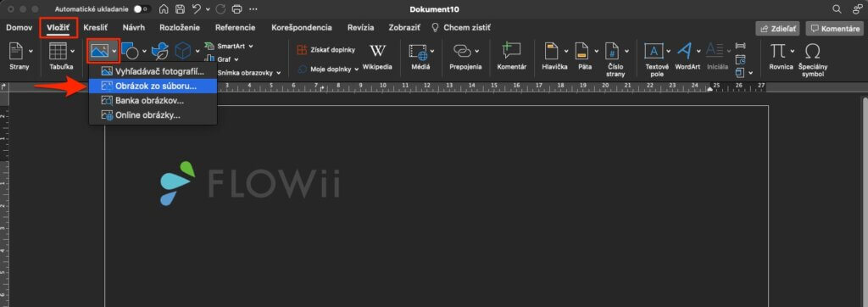868x307 pixels.
Task: Open the Moje doplnky dropdown
Action: coord(328,70)
